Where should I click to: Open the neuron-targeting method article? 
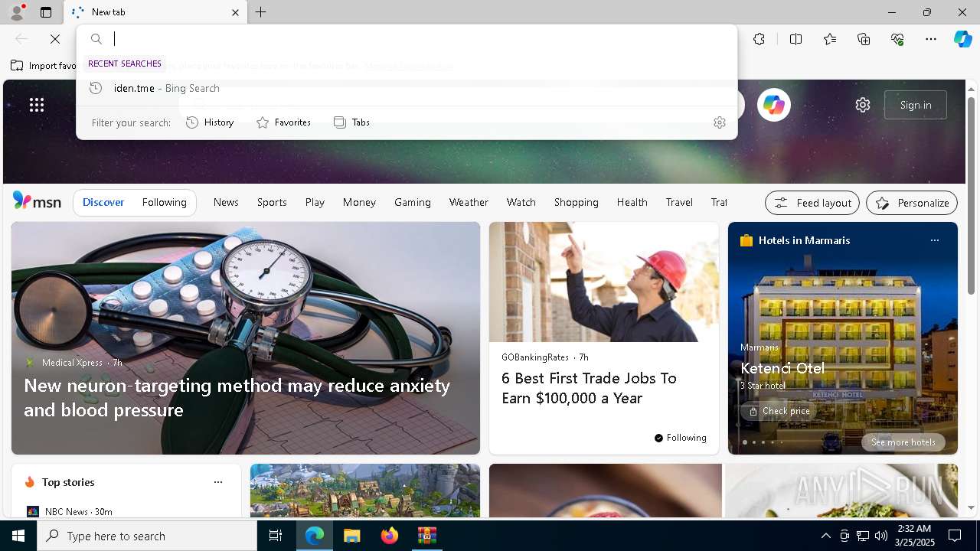click(x=237, y=397)
